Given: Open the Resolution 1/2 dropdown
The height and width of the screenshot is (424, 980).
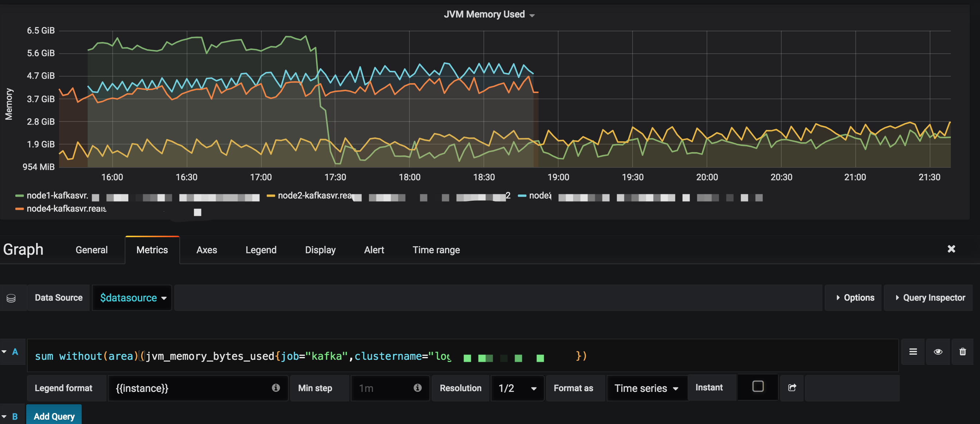Looking at the screenshot, I should pos(517,388).
